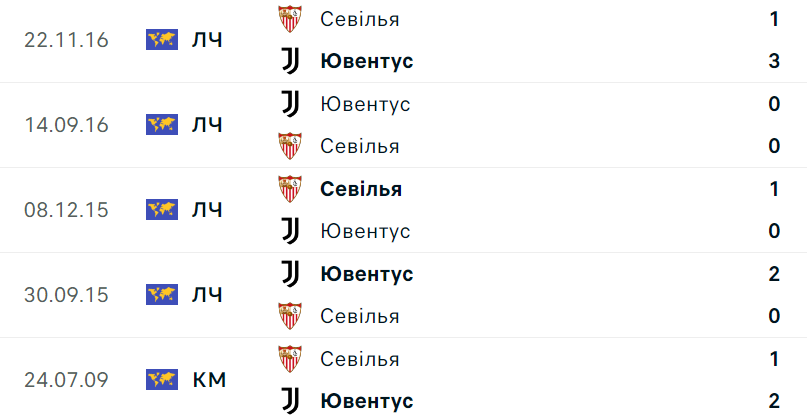Image resolution: width=807 pixels, height=420 pixels.
Task: Click Sevilla crest in 08.12.15 match
Action: click(x=289, y=189)
